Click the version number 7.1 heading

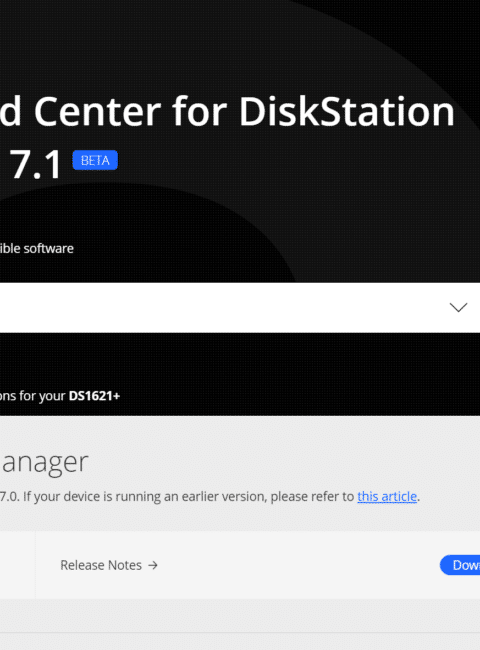click(36, 165)
